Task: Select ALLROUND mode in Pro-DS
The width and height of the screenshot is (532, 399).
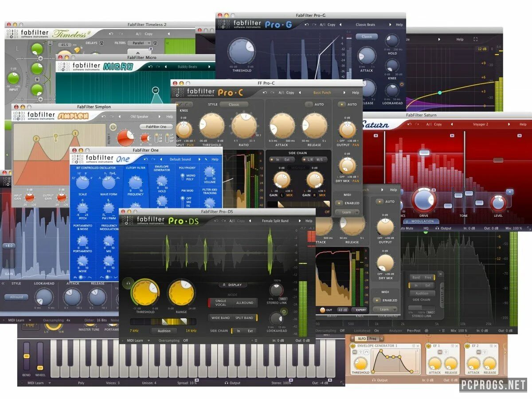Action: tap(245, 303)
